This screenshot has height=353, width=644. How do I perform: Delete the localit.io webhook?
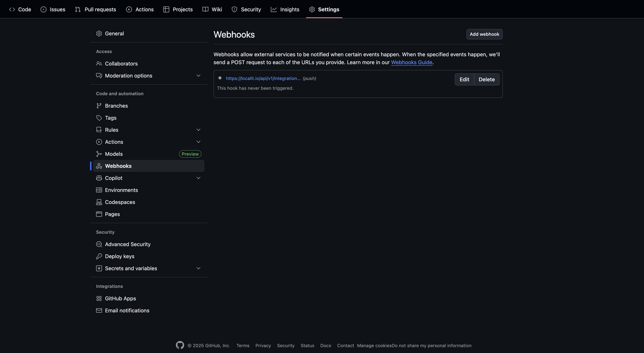click(487, 79)
